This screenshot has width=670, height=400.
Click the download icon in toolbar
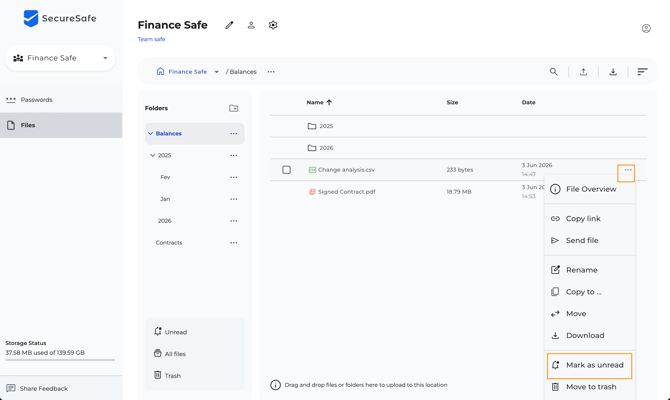(x=613, y=72)
